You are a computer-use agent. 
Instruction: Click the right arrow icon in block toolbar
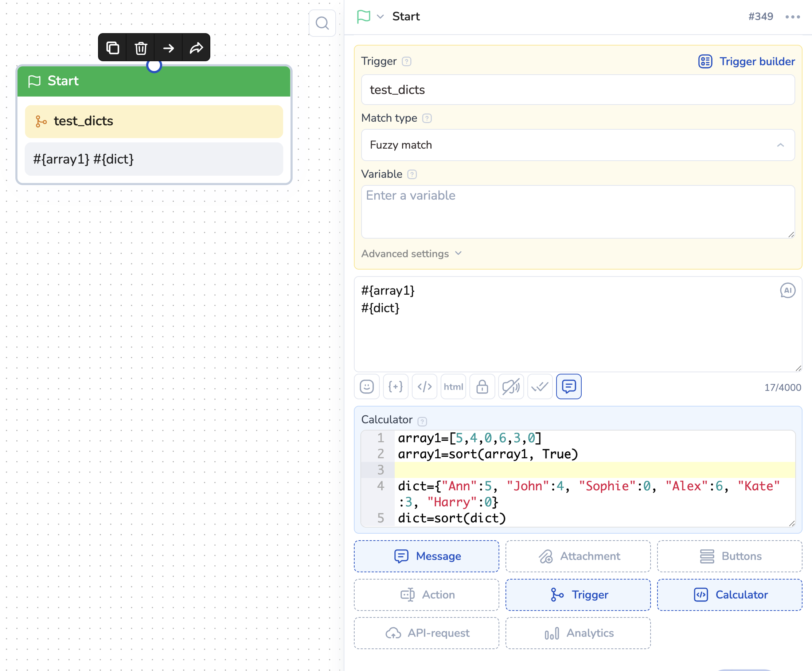tap(169, 48)
